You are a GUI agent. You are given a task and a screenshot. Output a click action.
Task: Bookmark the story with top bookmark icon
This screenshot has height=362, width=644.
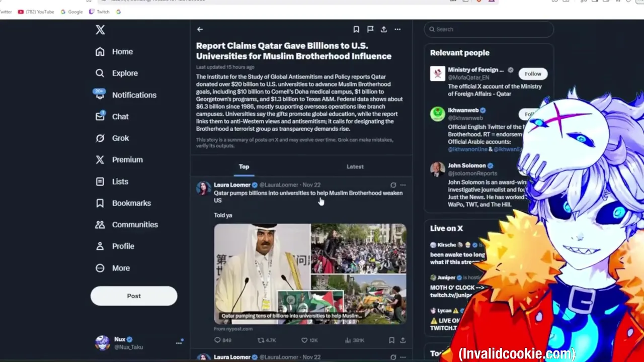356,29
